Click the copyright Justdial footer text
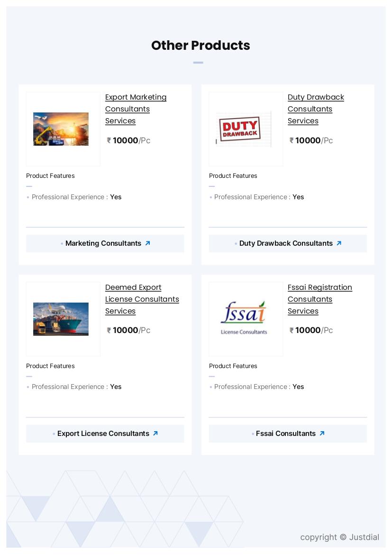The image size is (392, 555). (339, 537)
